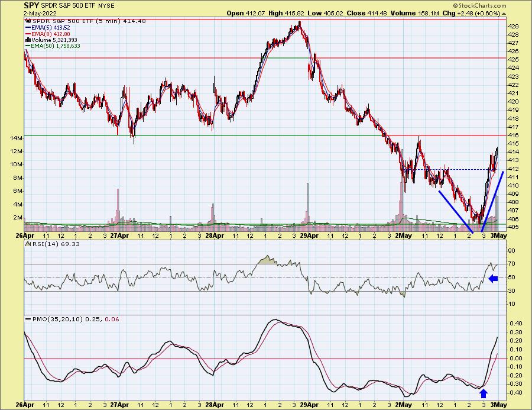Click the red EMA(8) legend line swatch

tap(28, 34)
